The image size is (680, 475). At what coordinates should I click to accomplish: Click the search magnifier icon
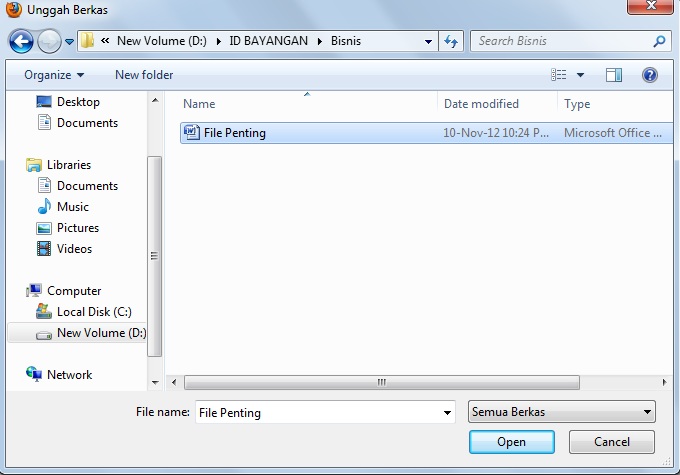(659, 41)
